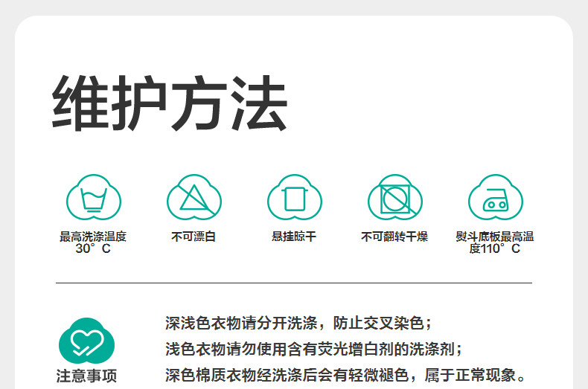Select the crossed-out triangle no-bleach icon

[194, 198]
